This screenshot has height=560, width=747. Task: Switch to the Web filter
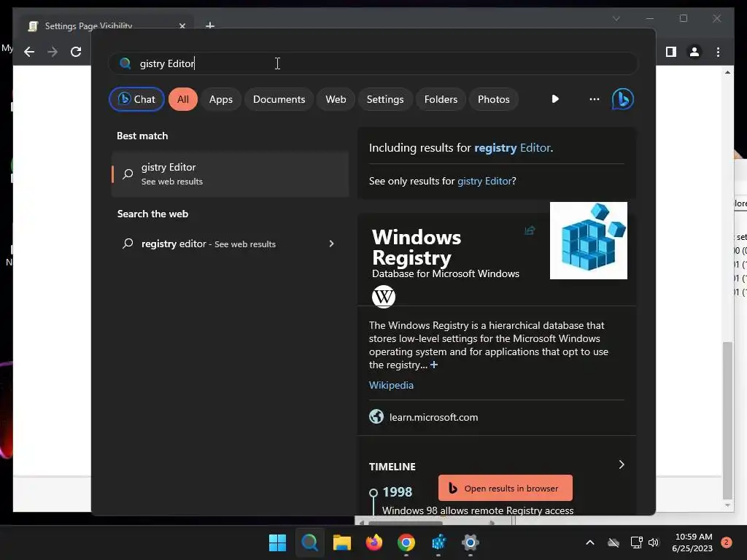tap(336, 99)
